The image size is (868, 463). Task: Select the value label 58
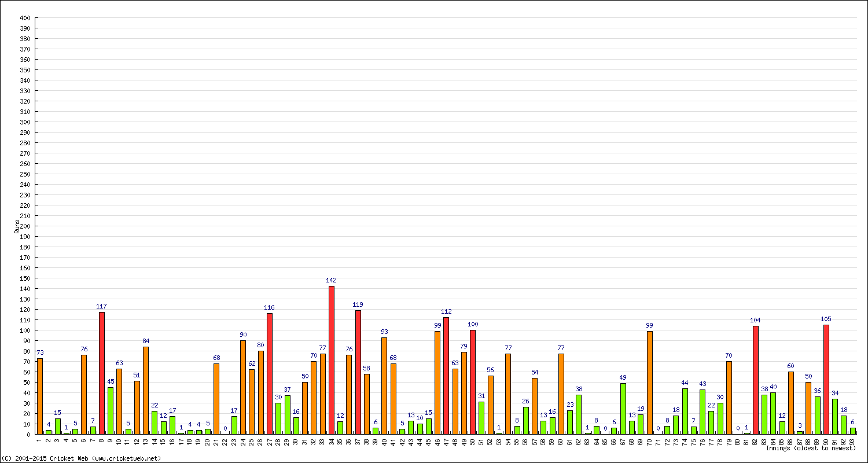tap(367, 368)
